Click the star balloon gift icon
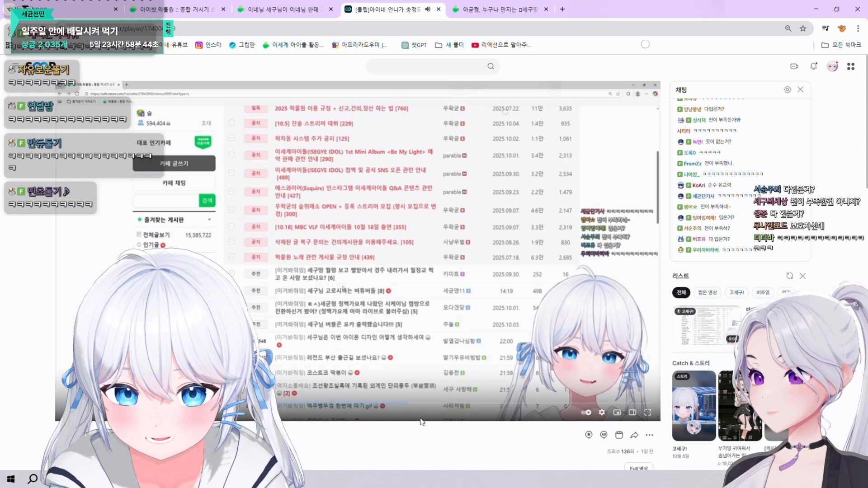 tap(589, 435)
